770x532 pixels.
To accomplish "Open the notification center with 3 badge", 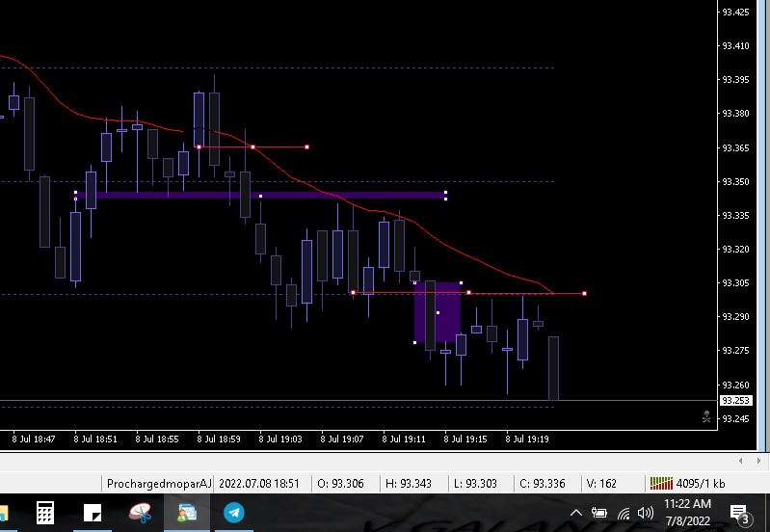I will 740,515.
